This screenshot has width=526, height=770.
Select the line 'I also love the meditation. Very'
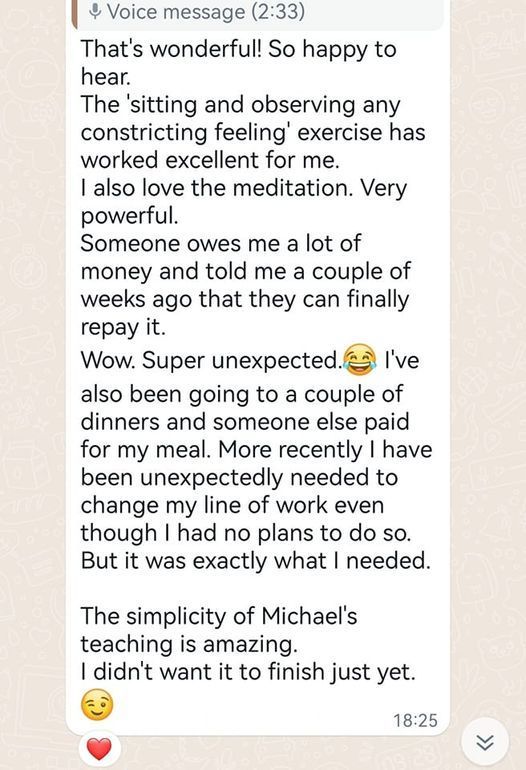pos(244,189)
